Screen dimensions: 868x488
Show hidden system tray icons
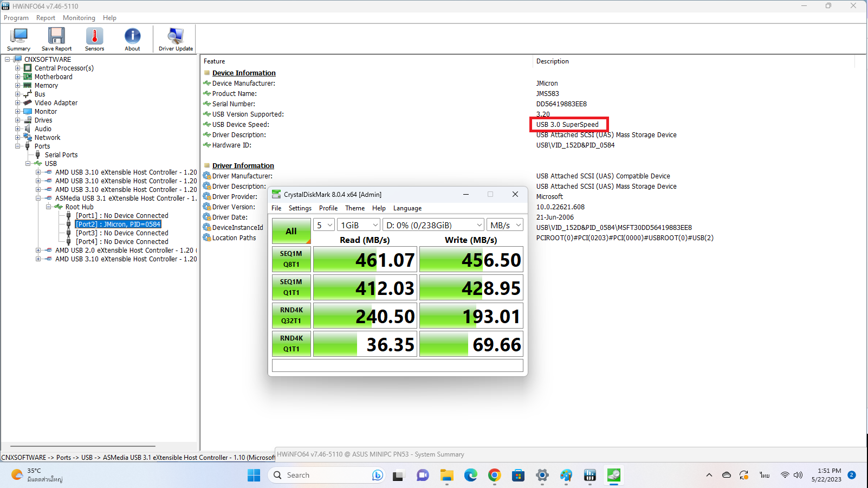point(709,476)
